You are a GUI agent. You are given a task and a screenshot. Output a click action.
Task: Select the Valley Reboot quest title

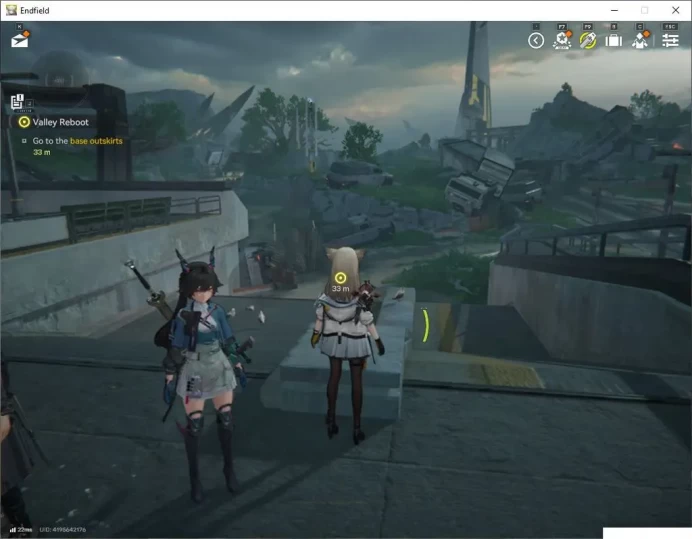[x=60, y=122]
